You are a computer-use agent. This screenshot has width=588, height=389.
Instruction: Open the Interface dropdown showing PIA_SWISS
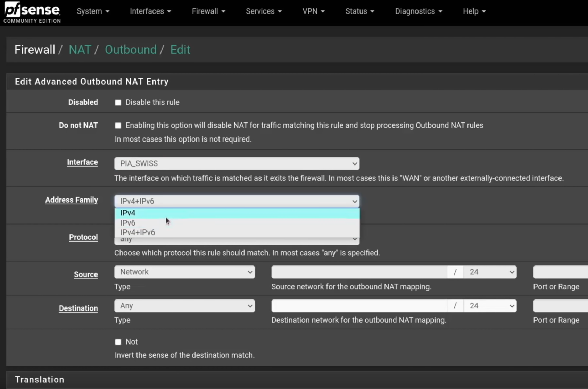237,163
